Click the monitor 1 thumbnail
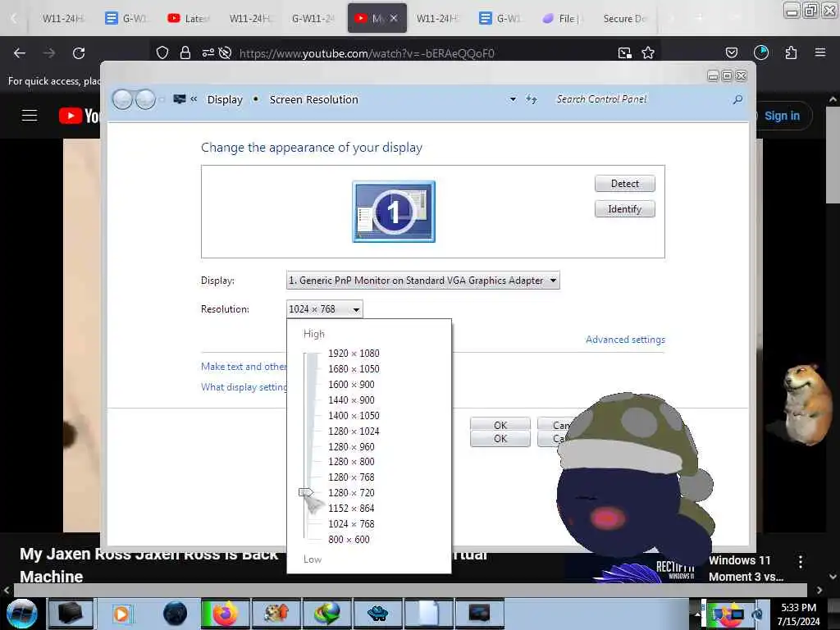 394,212
